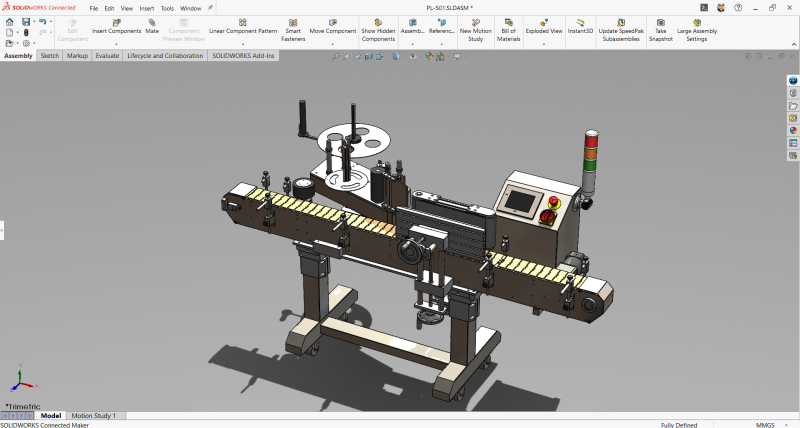Expand the Exploded View dropdown arrow
This screenshot has width=800, height=428.
point(543,44)
